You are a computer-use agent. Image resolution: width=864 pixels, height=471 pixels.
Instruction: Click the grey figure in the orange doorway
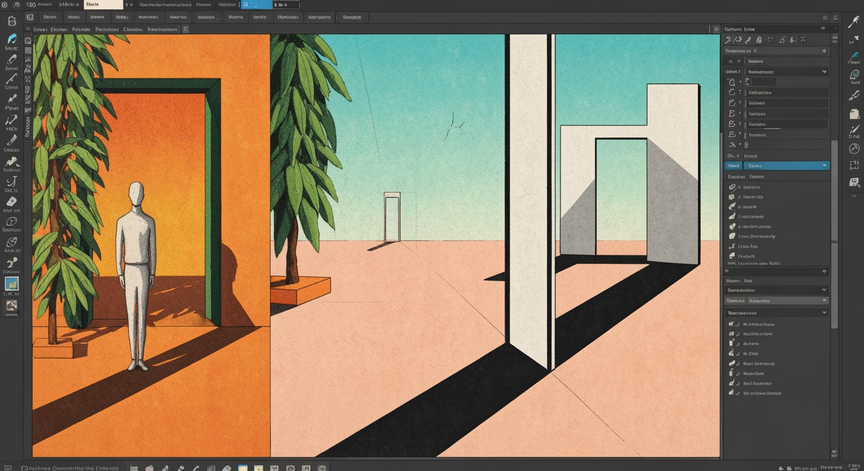click(136, 275)
